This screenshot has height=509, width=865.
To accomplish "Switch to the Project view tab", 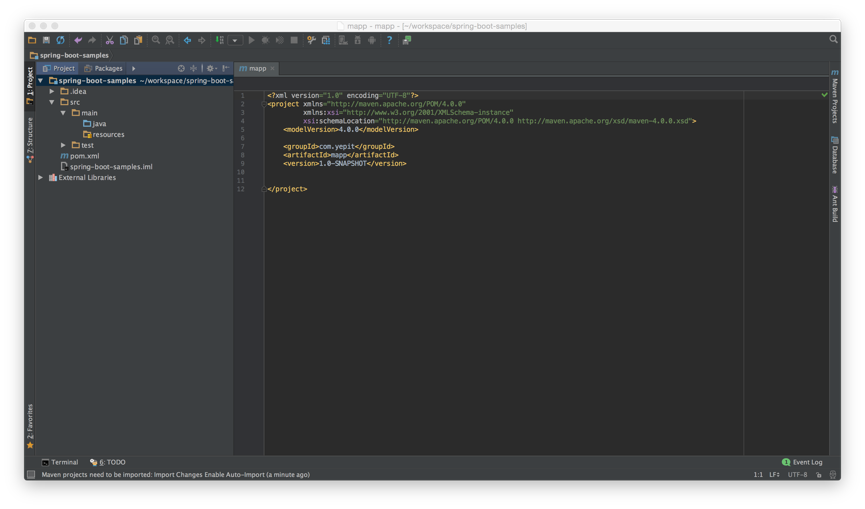I will [58, 68].
